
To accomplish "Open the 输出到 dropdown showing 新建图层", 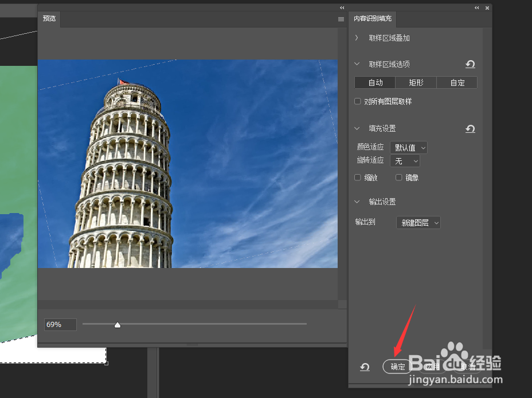I will (x=418, y=222).
